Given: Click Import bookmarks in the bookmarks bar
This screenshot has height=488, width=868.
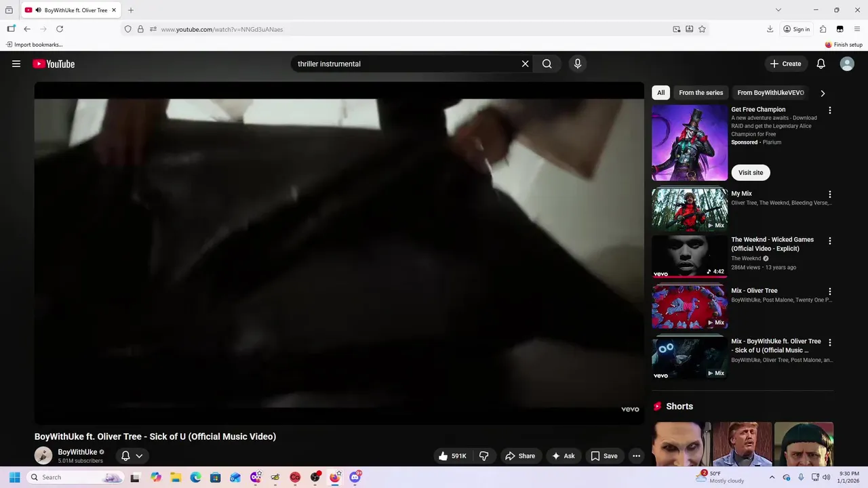Looking at the screenshot, I should coord(34,45).
